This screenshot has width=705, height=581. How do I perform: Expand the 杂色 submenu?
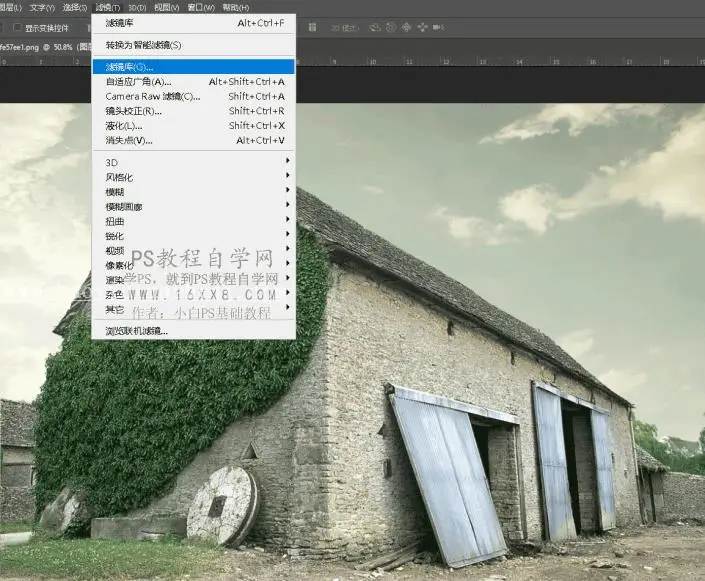pos(194,295)
